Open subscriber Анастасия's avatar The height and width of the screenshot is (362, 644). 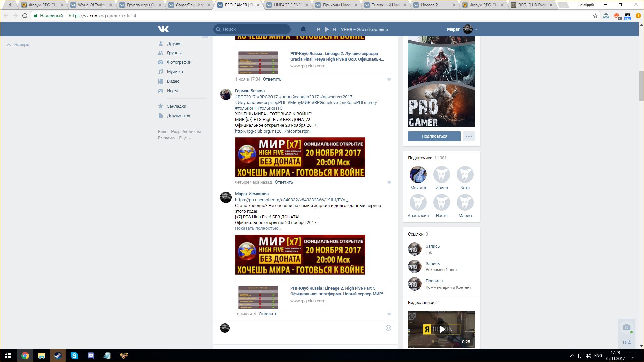[x=418, y=202]
